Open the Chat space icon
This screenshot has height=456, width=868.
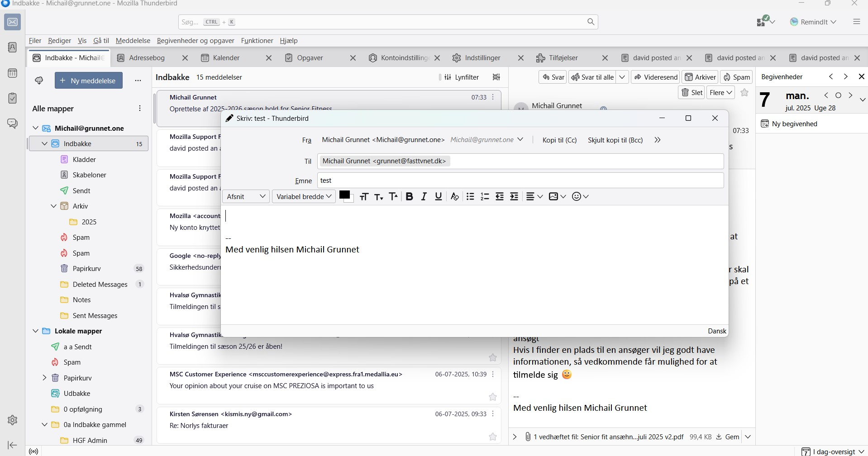point(12,123)
